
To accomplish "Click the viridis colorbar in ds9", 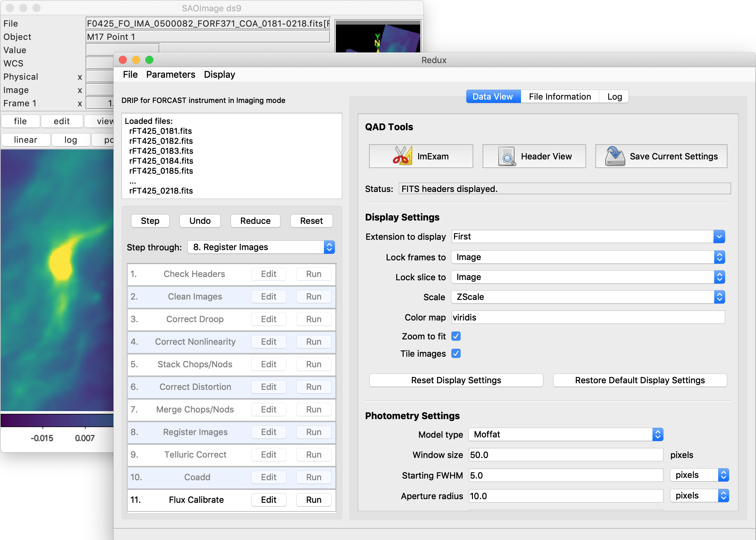I will [x=56, y=420].
